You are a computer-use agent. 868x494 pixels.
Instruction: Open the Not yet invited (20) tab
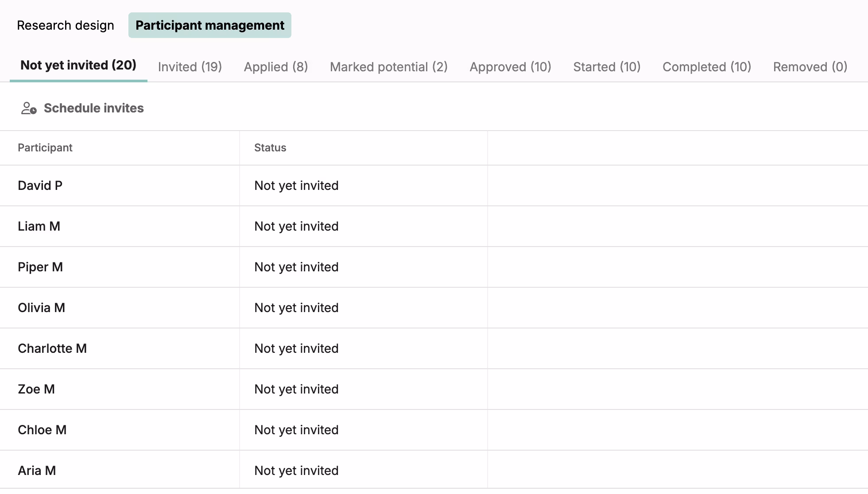pos(78,66)
